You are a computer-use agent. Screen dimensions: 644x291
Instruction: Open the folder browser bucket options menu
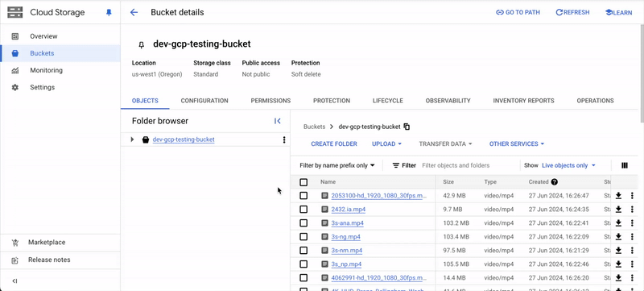coord(284,139)
